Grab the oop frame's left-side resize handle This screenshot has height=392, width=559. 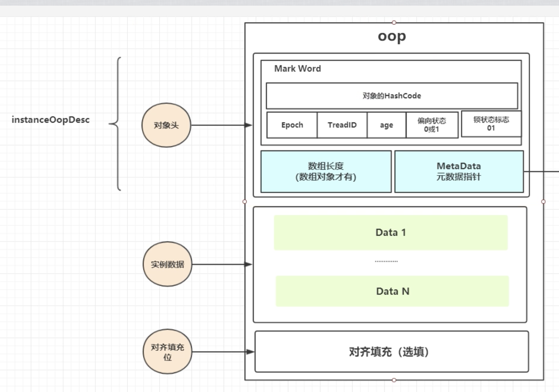245,201
